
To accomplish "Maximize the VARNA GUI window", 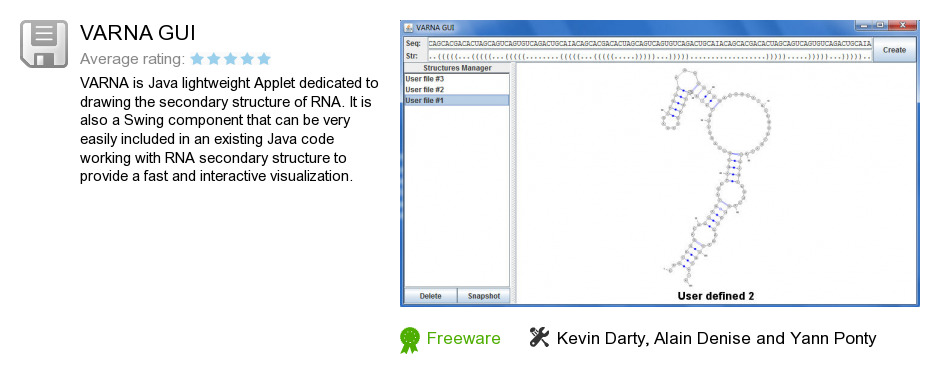I will tap(879, 26).
